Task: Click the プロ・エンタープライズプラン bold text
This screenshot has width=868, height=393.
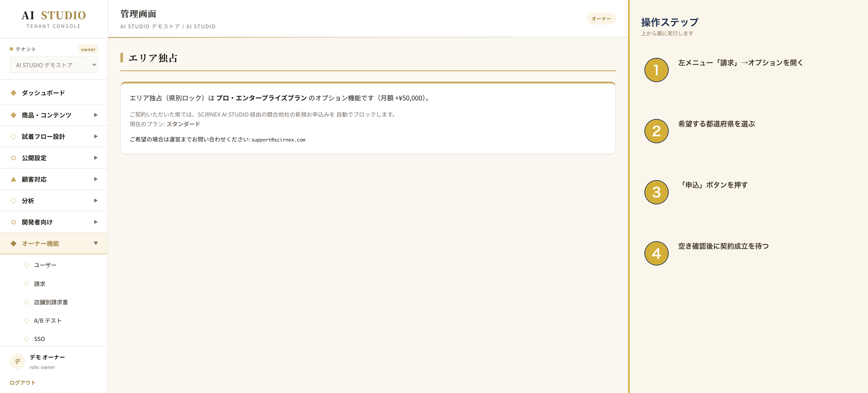Action: pos(261,98)
